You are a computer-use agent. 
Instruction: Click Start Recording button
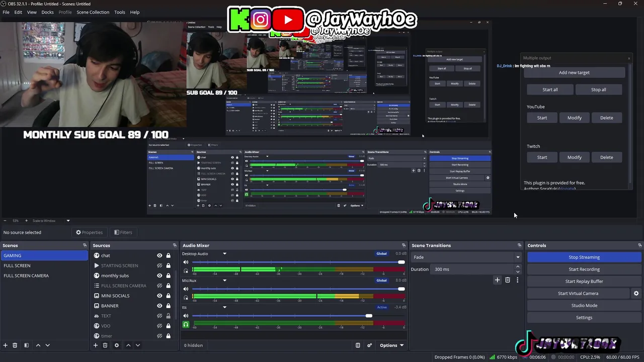point(584,269)
